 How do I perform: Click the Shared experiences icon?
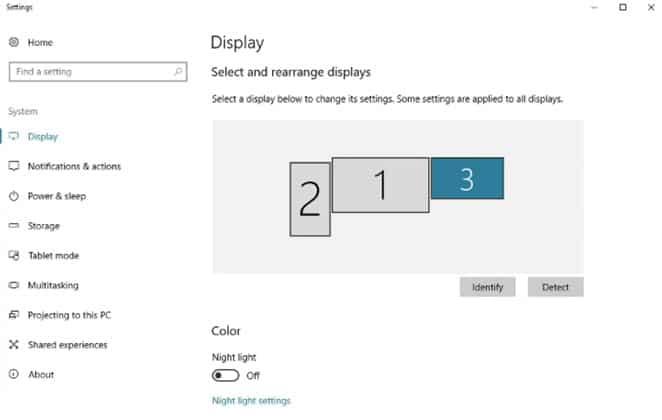(x=14, y=345)
